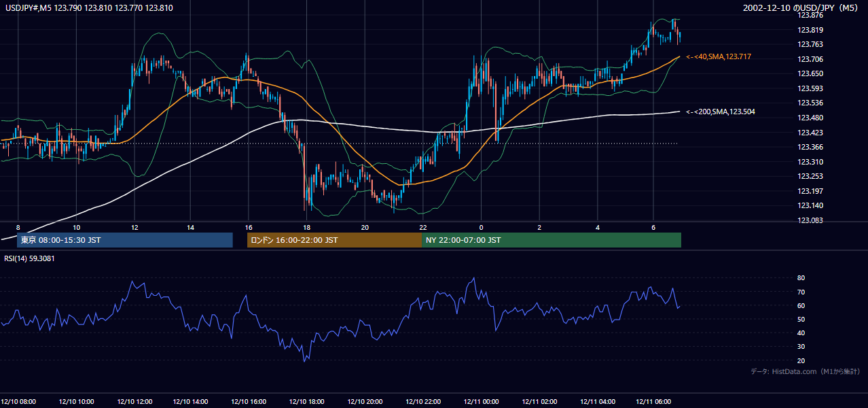Click hour label 12 on price chart time axis
Screen dimensions: 868x408
(x=134, y=227)
